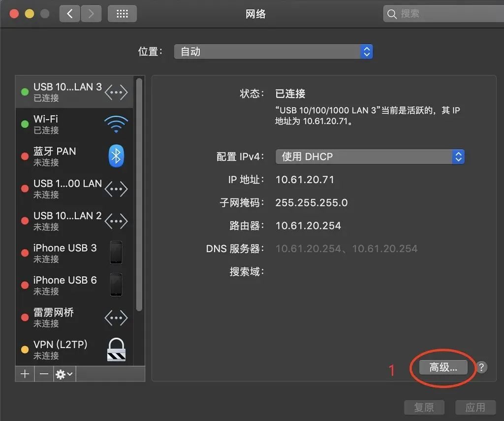Navigate back with the left arrow

tap(69, 13)
